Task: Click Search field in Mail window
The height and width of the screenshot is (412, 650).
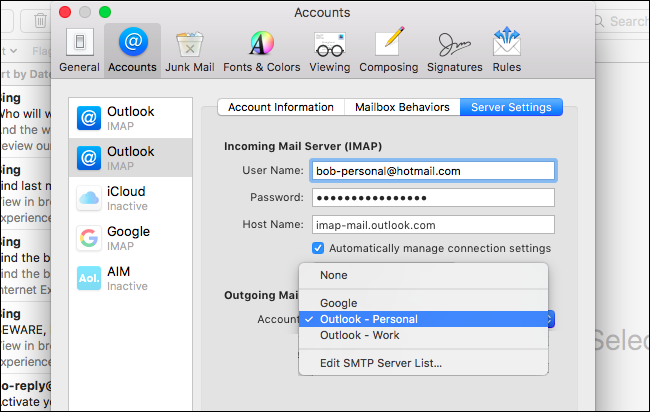Action: tap(621, 21)
